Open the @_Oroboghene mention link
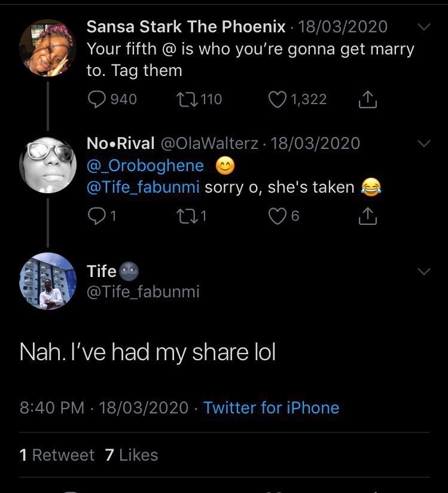The width and height of the screenshot is (448, 493). coord(145,165)
